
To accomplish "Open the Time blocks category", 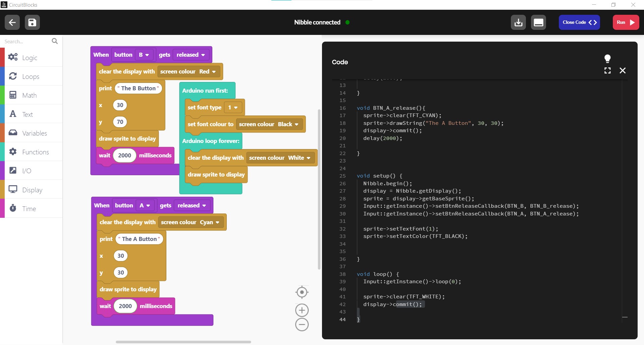I will click(x=31, y=208).
